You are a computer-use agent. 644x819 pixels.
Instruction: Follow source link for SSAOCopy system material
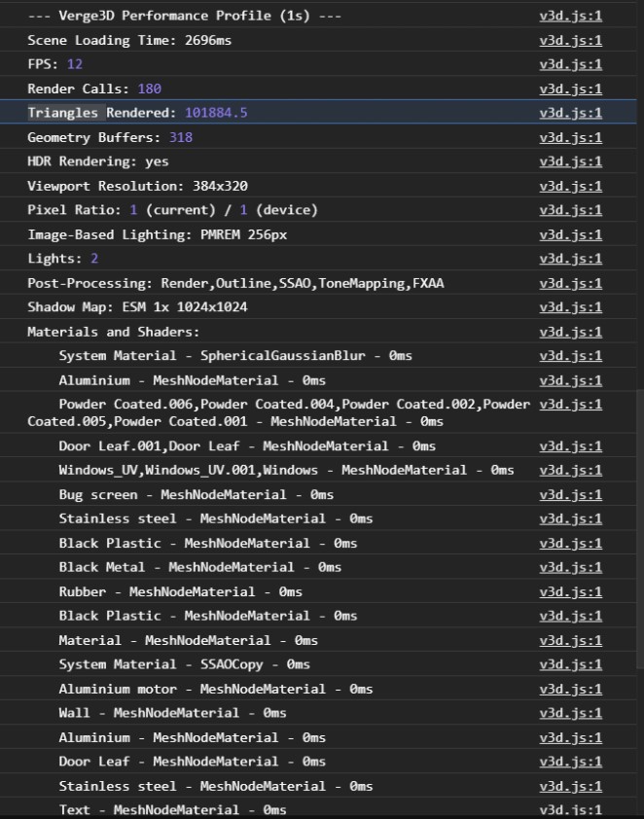[x=570, y=664]
